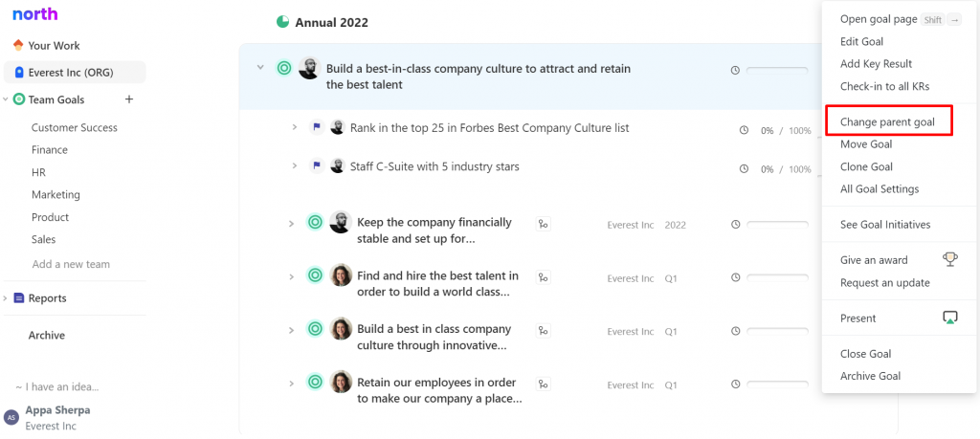Click the trophy icon next to Give an award
Viewport: 980px width, 439px height.
[x=950, y=259]
